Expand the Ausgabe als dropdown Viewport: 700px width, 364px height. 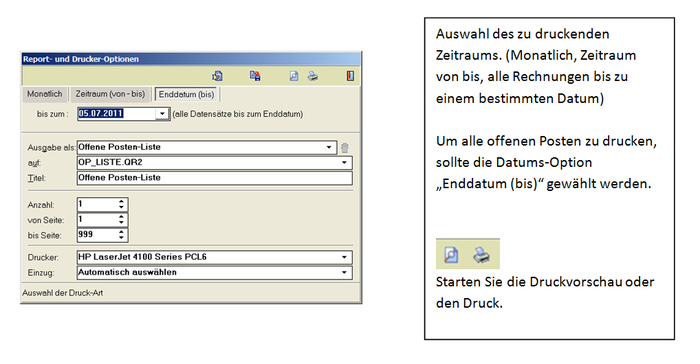coord(329,147)
